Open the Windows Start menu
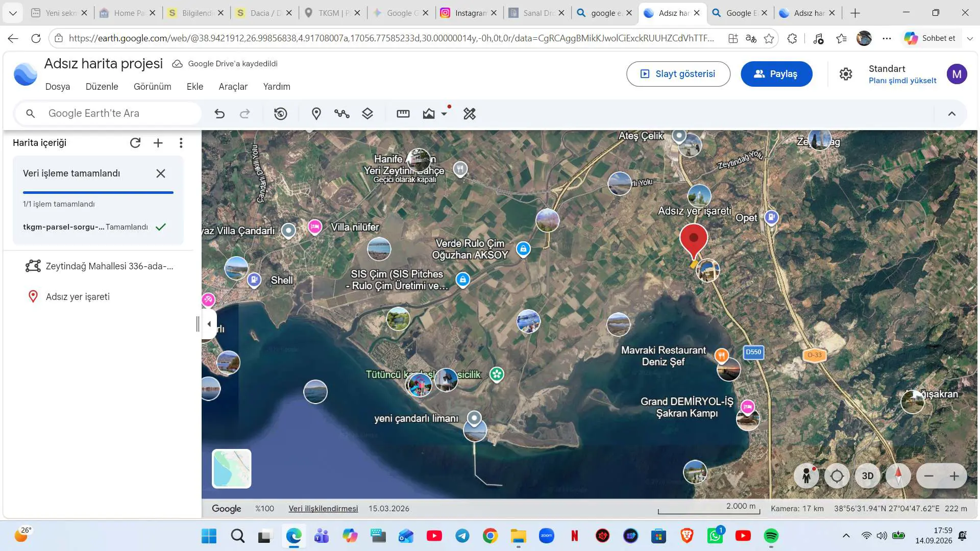This screenshot has width=980, height=551. [x=209, y=536]
